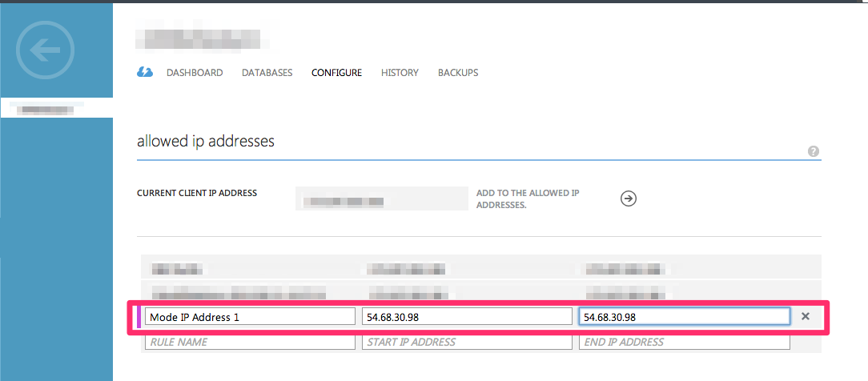868x381 pixels.
Task: Open the quick start cloud icon
Action: point(145,72)
